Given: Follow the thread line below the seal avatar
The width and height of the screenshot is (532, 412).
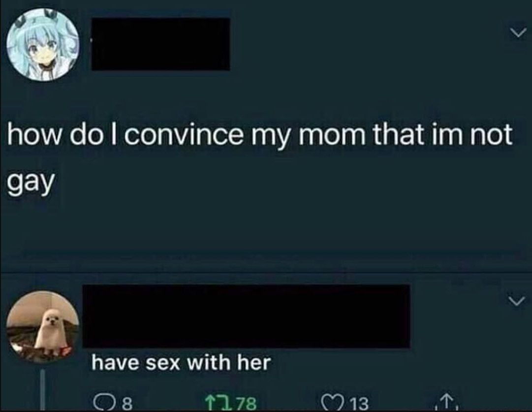Looking at the screenshot, I should click(x=43, y=390).
